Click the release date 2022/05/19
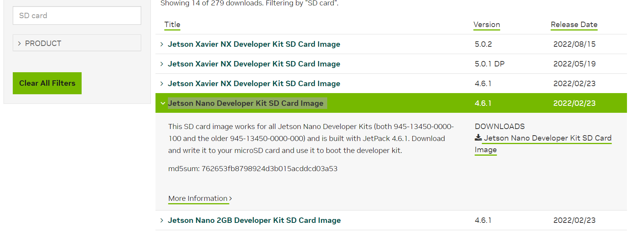Screen dimensions: 644x236 tap(574, 64)
